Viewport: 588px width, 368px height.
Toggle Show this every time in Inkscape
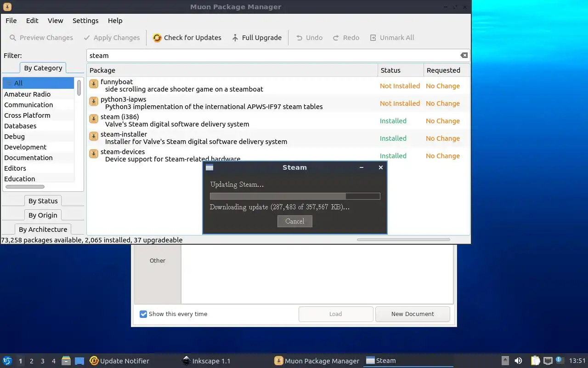point(143,314)
